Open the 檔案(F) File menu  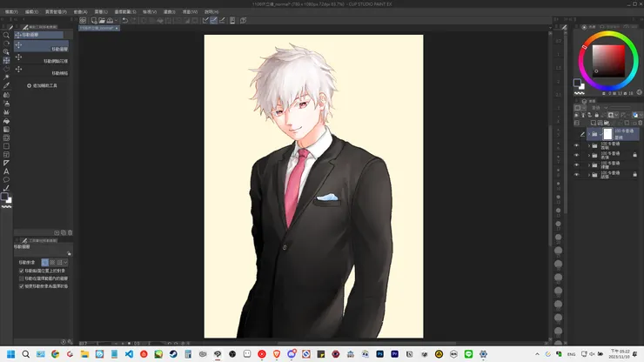(11, 12)
